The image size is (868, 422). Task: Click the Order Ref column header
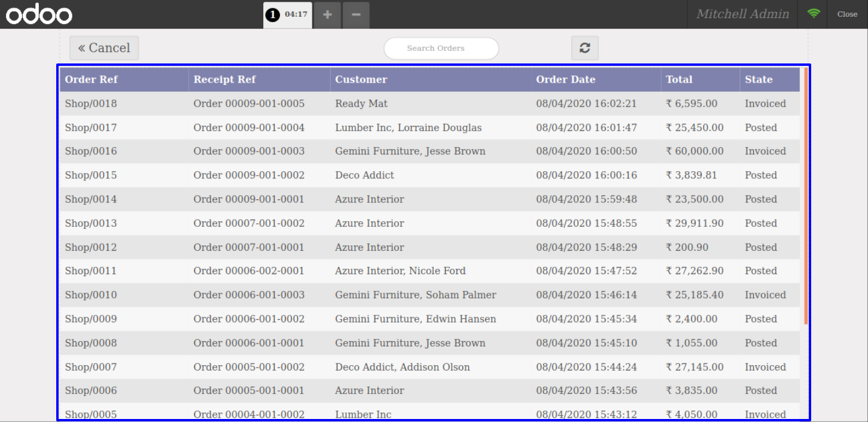click(124, 80)
